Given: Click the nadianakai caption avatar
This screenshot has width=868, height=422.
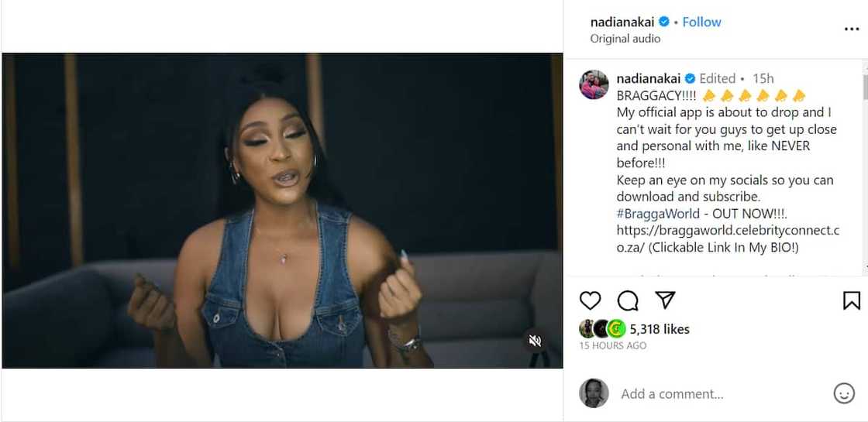Looking at the screenshot, I should [x=594, y=84].
